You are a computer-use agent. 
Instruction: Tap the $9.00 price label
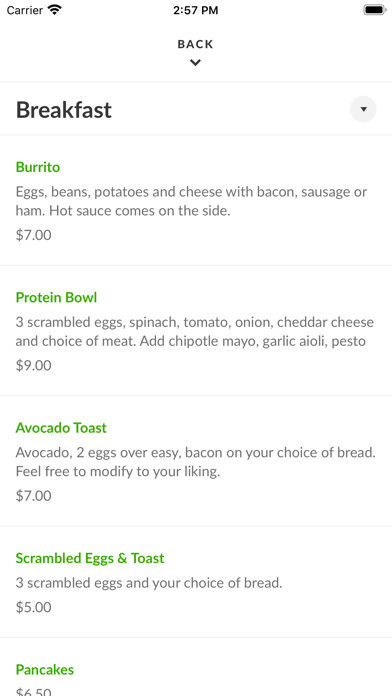pos(34,365)
